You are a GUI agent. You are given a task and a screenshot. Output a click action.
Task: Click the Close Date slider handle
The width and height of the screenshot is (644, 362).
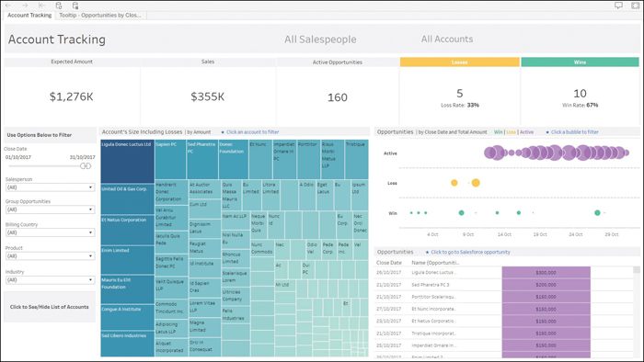click(x=86, y=166)
